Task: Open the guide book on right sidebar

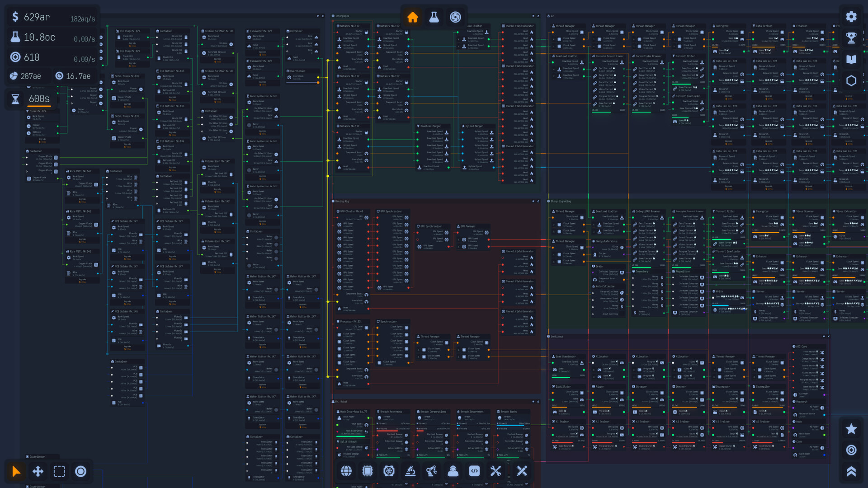Action: click(x=851, y=60)
